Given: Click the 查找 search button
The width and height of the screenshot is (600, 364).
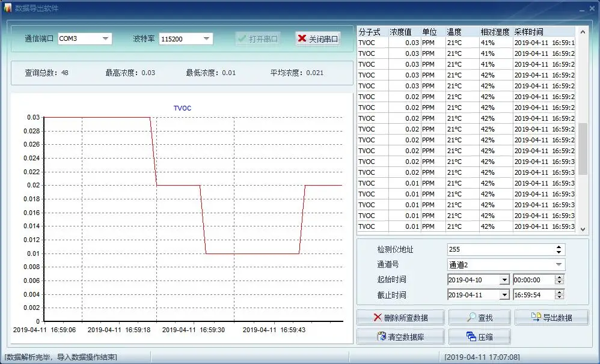Looking at the screenshot, I should tap(480, 317).
